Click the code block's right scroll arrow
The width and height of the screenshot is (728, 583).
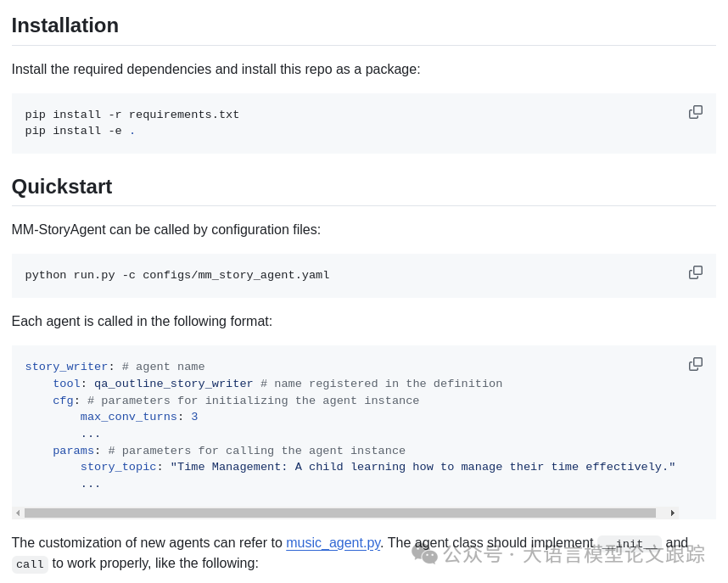673,513
